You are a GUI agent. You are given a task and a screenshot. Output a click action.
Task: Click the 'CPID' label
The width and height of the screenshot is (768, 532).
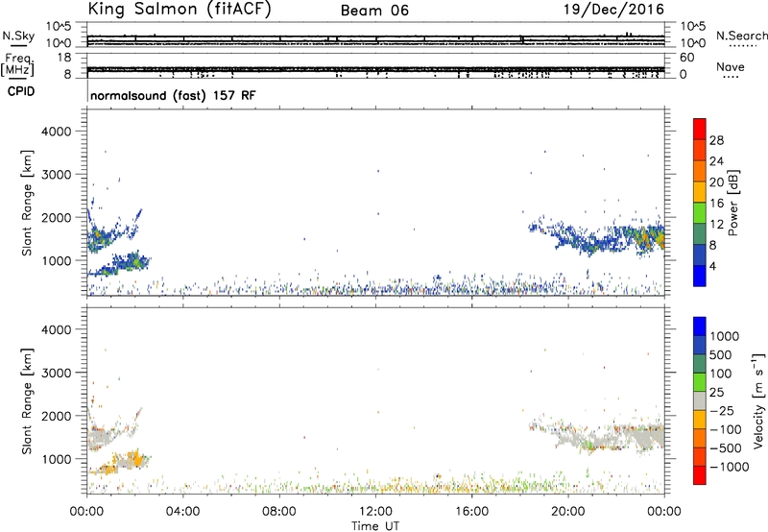(x=21, y=91)
